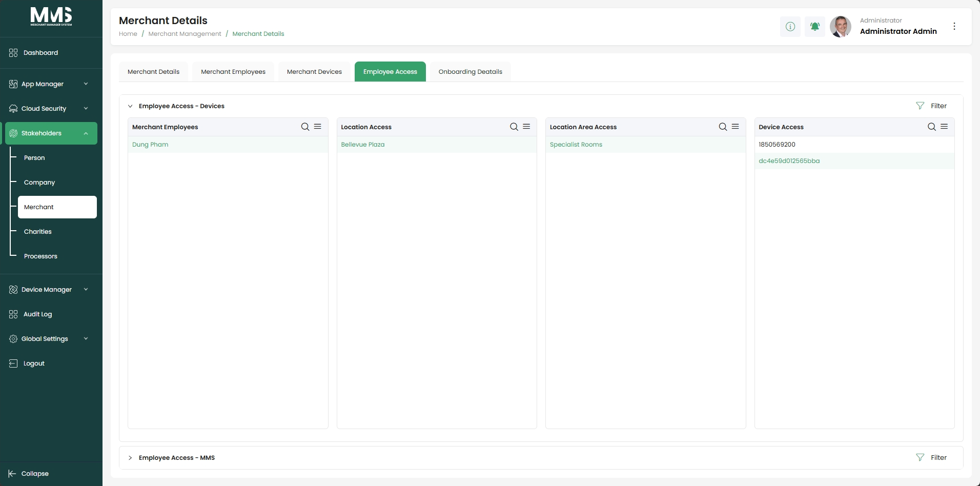Click the administrator profile avatar
Image resolution: width=980 pixels, height=486 pixels.
pyautogui.click(x=841, y=27)
